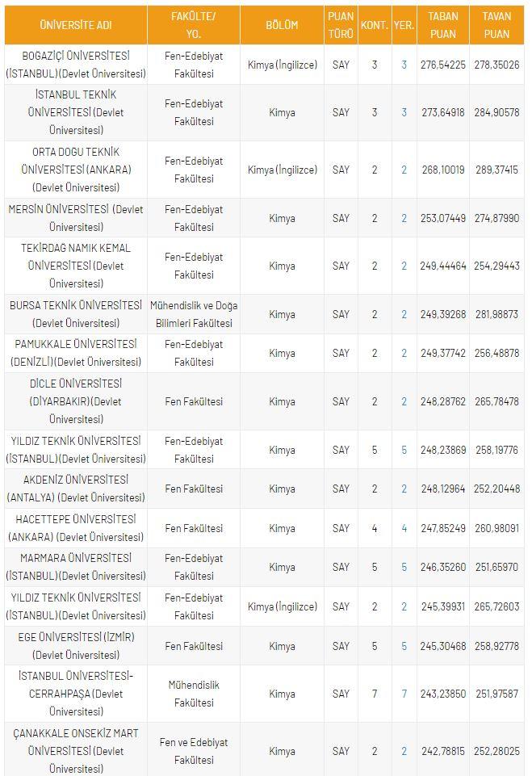Click the FAKÜLTE/YO. column header
Viewport: 532px width, 776px height.
tap(194, 25)
